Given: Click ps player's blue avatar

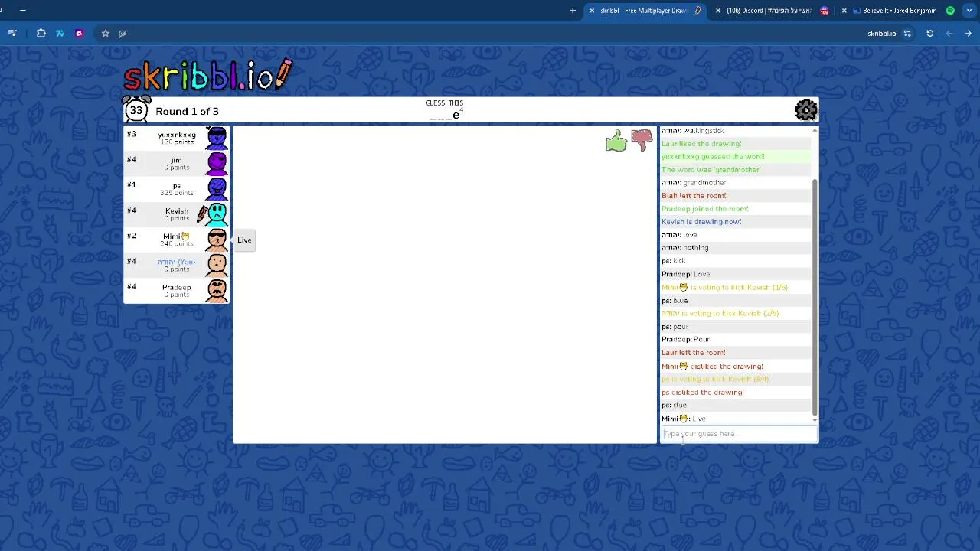Looking at the screenshot, I should tap(217, 188).
